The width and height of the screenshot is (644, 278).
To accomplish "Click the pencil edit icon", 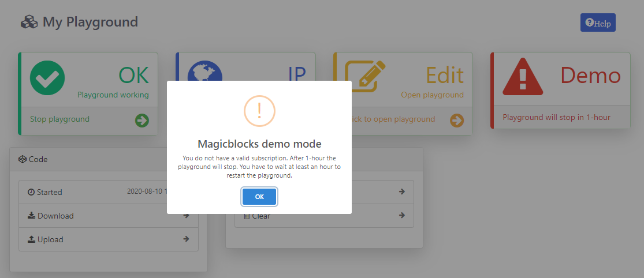I will (x=365, y=76).
